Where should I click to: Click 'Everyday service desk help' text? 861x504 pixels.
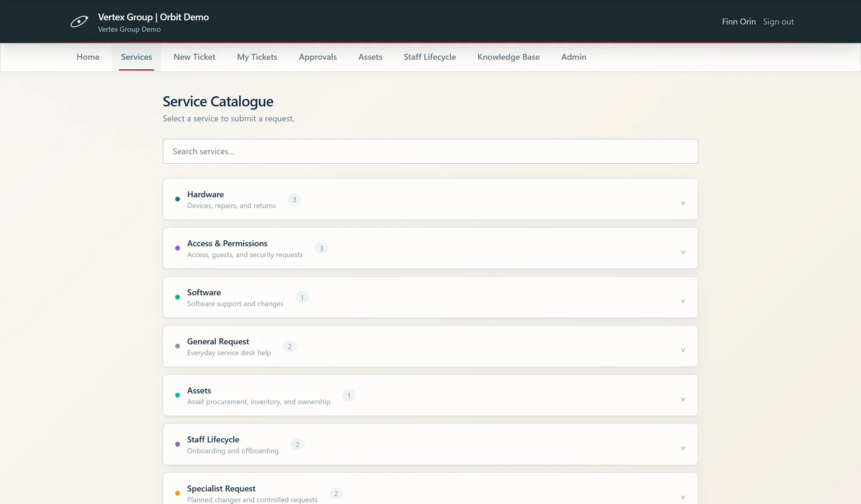(x=229, y=353)
